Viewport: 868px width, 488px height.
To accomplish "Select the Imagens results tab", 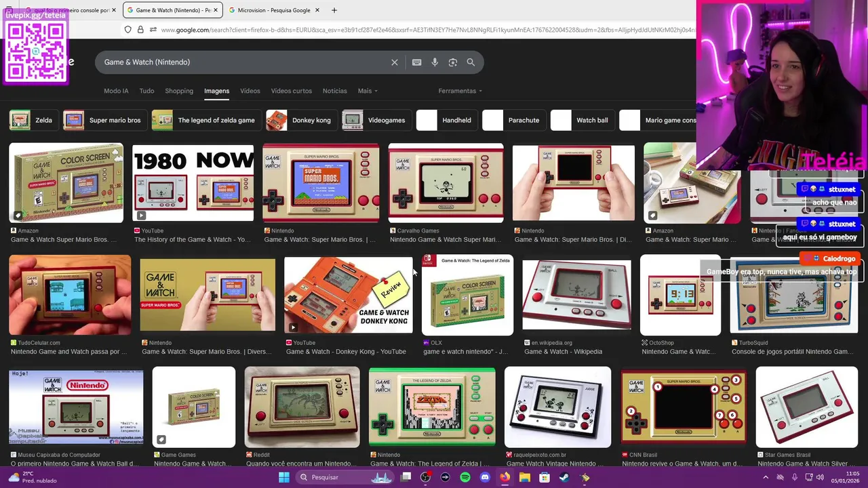I will (217, 91).
